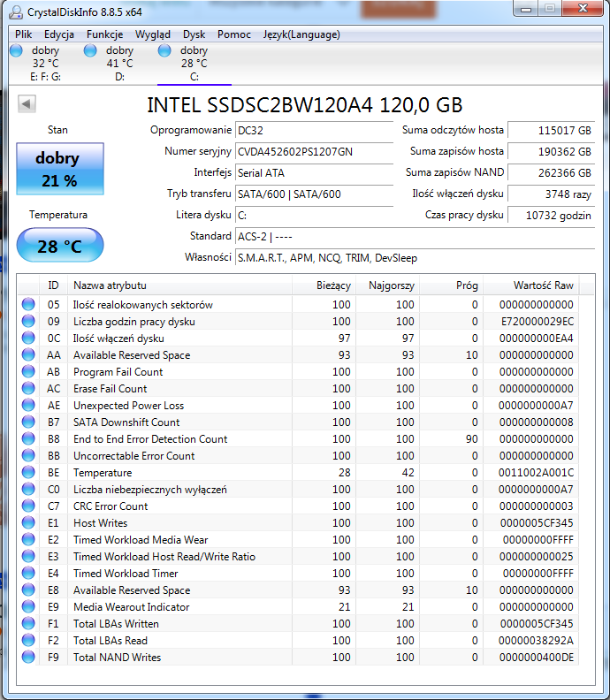Open the Język(Language) menu
The image size is (610, 700).
[301, 34]
